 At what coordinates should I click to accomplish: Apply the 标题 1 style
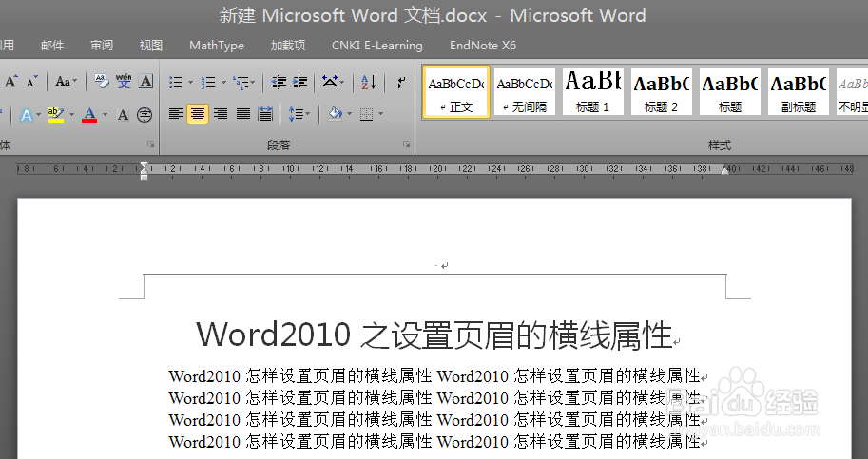[593, 91]
